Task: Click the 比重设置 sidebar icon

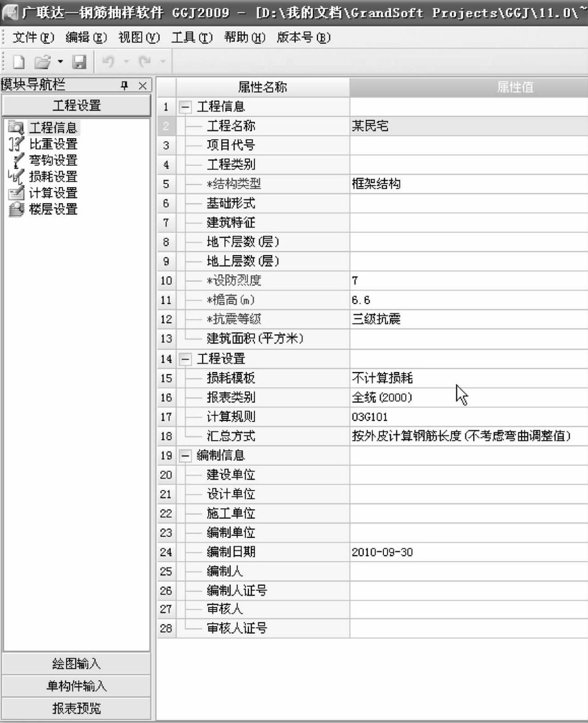Action: point(16,144)
